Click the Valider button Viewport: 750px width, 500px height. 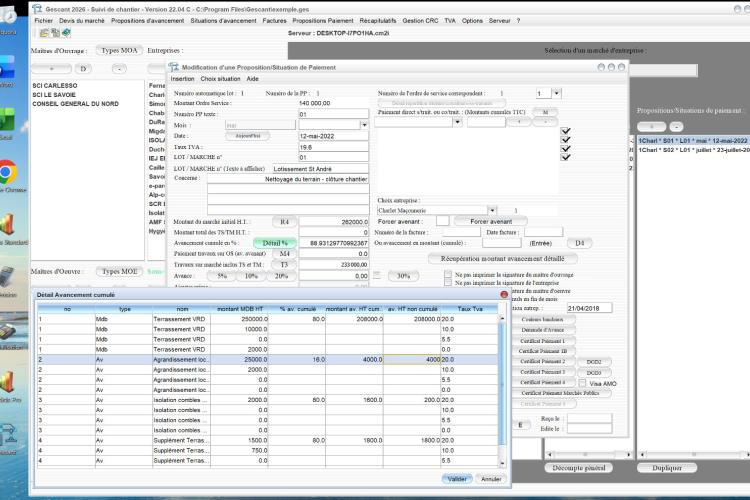[x=457, y=478]
